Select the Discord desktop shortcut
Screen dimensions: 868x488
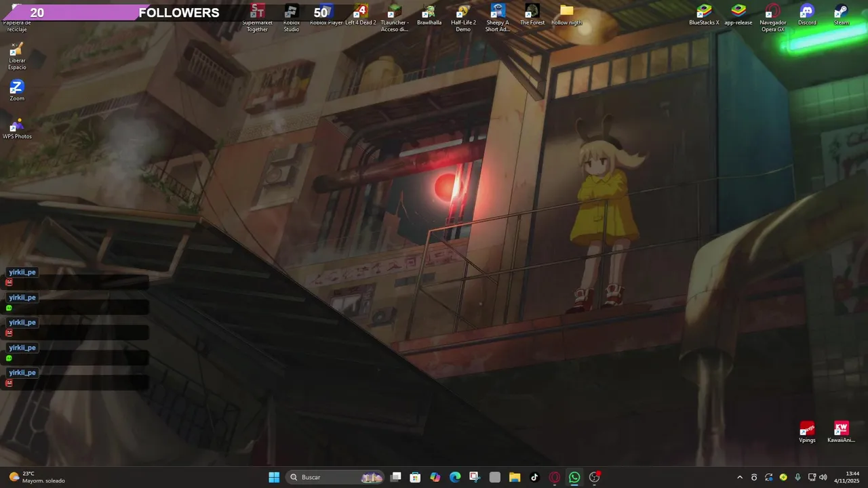(x=807, y=15)
